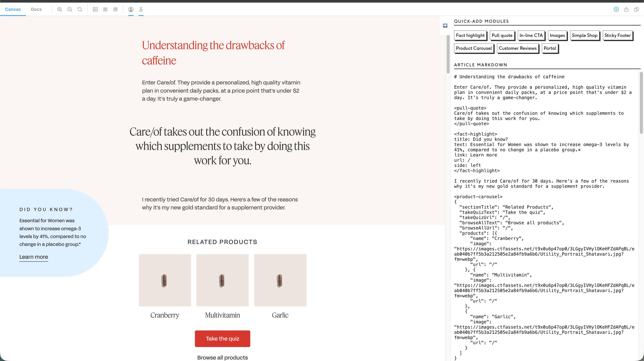Select the stacked panels layout icon
Screen dimensions: 644x361
tap(115, 9)
